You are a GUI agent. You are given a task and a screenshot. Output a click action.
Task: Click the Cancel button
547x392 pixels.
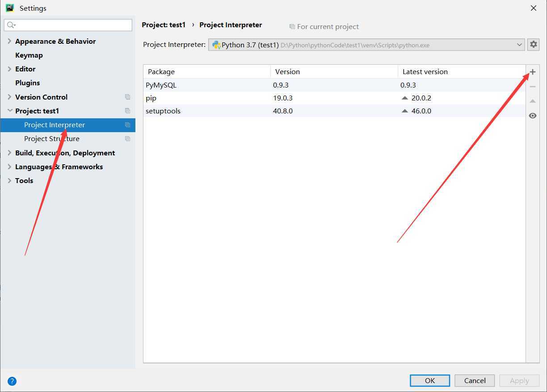pyautogui.click(x=475, y=380)
